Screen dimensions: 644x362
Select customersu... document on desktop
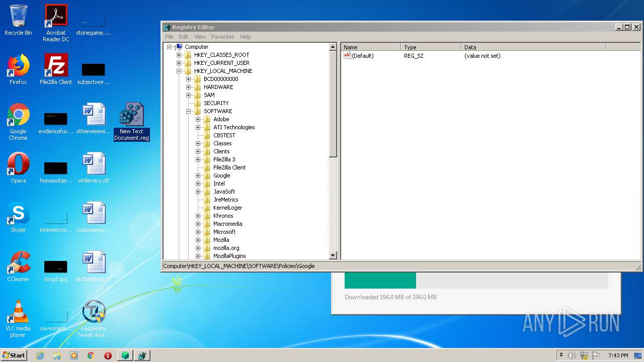(94, 217)
